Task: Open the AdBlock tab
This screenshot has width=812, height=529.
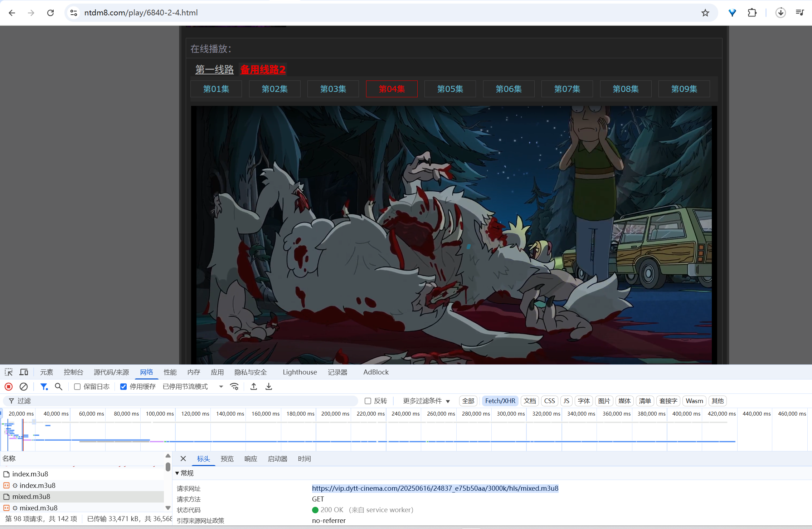Action: pos(376,372)
